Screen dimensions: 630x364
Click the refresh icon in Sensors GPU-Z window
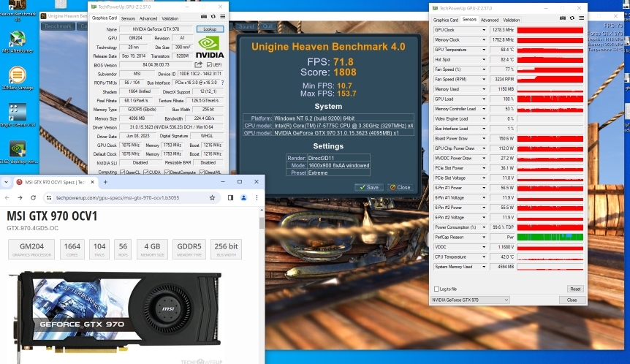point(572,18)
